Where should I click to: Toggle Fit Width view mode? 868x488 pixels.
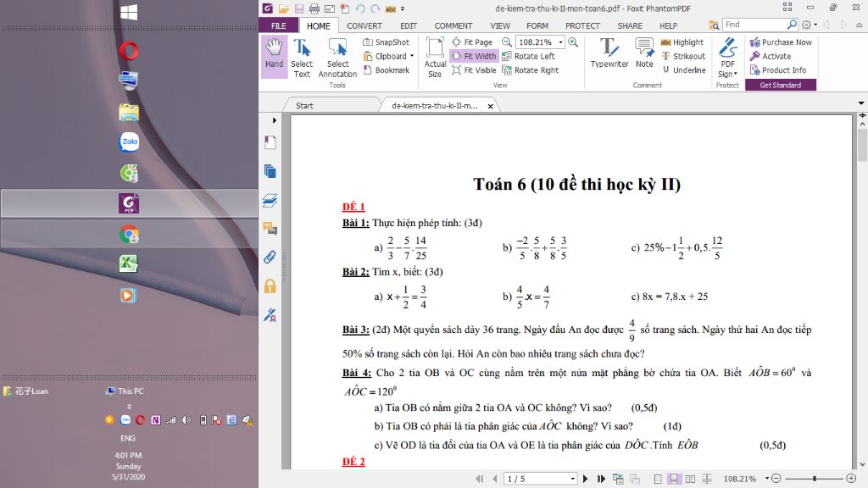[474, 57]
